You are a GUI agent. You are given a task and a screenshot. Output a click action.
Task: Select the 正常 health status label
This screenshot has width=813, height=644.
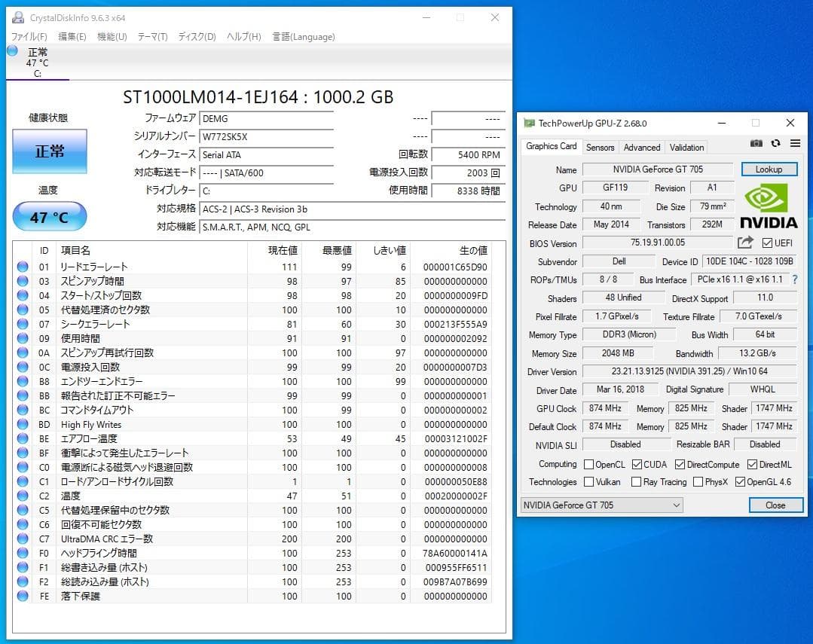[x=49, y=151]
